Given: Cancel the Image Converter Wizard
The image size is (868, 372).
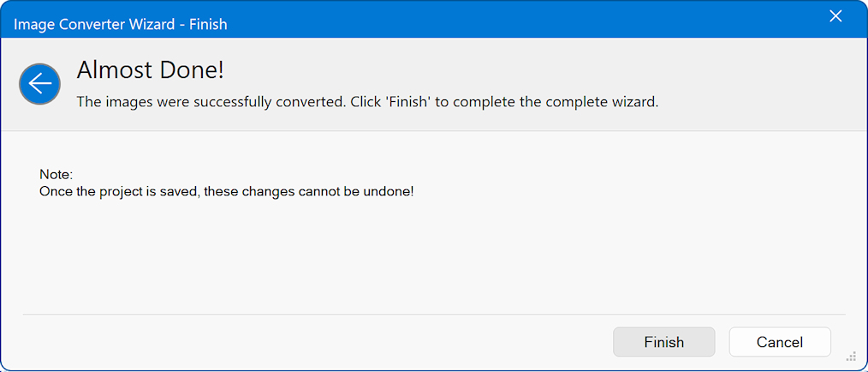Looking at the screenshot, I should pyautogui.click(x=779, y=342).
